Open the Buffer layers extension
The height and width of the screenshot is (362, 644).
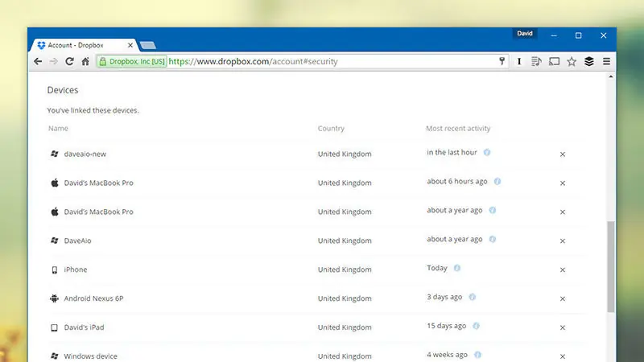tap(589, 62)
